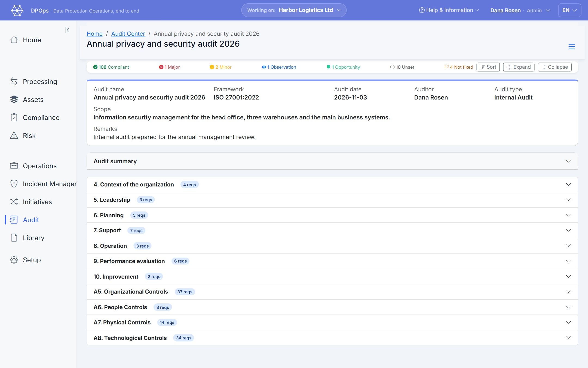Screen dimensions: 588x368
Task: Click the Collapse all button
Action: pyautogui.click(x=555, y=67)
